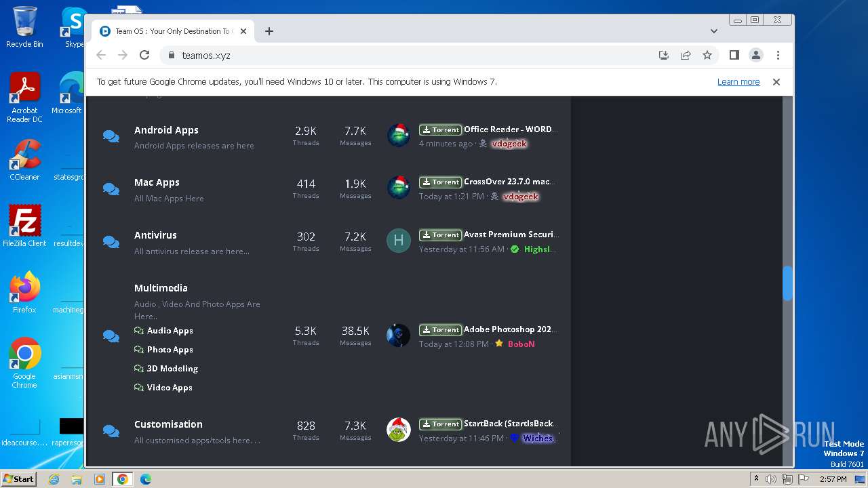This screenshot has width=868, height=488.
Task: Select the Team OS tab
Action: tap(174, 31)
